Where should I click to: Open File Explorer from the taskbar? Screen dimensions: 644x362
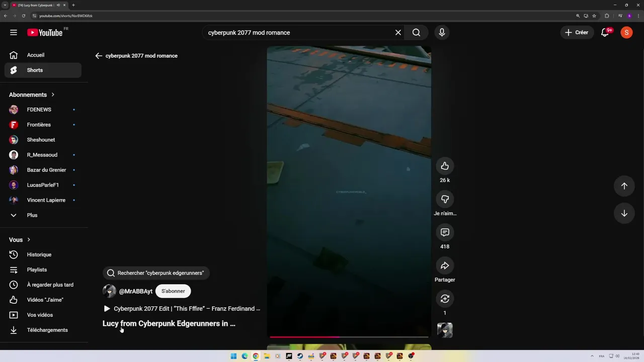coord(267,356)
